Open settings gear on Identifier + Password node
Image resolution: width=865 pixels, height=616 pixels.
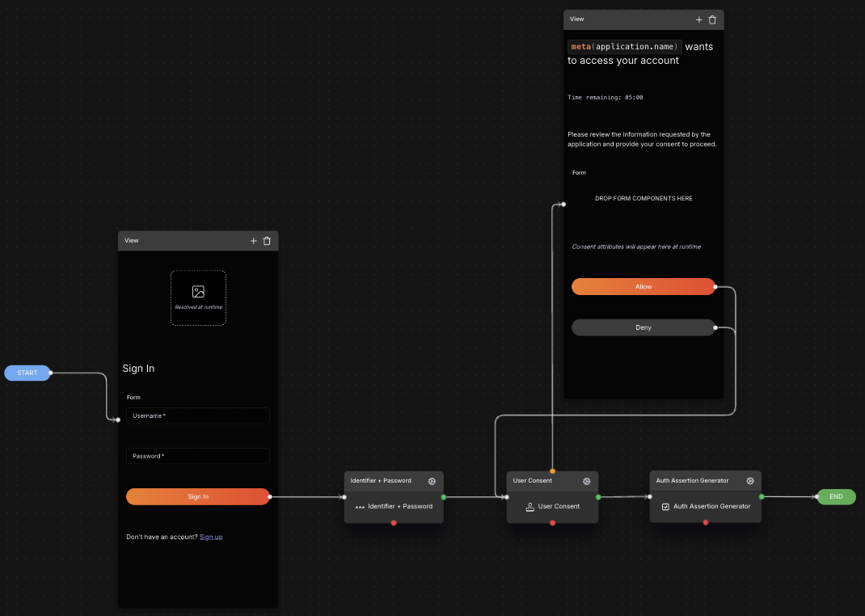click(x=432, y=481)
